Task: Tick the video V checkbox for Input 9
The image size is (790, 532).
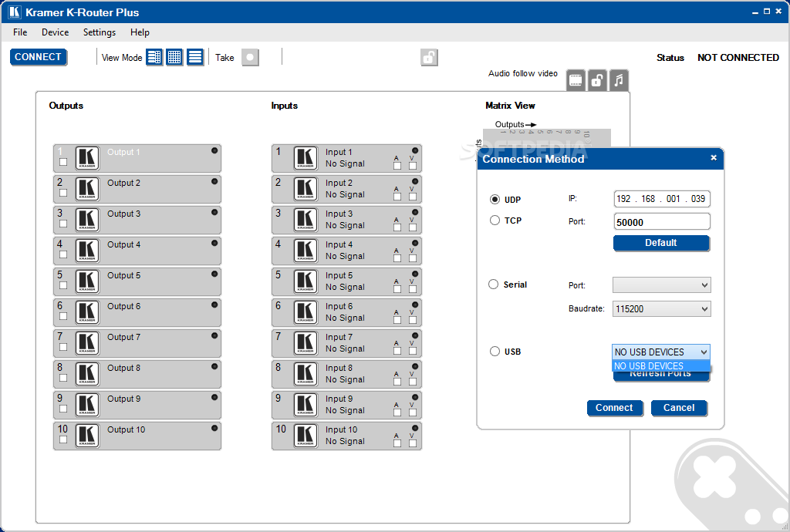Action: coord(413,412)
